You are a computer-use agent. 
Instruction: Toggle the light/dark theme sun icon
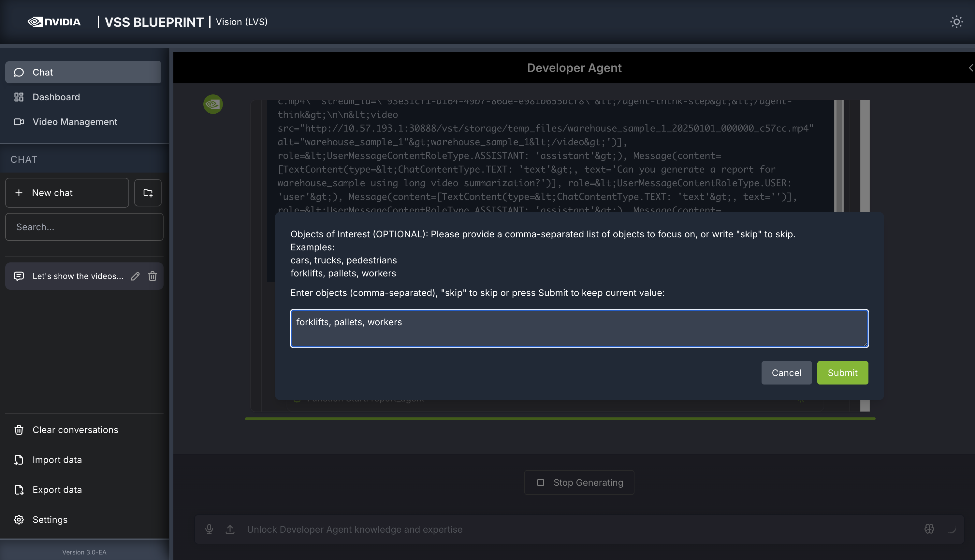956,22
